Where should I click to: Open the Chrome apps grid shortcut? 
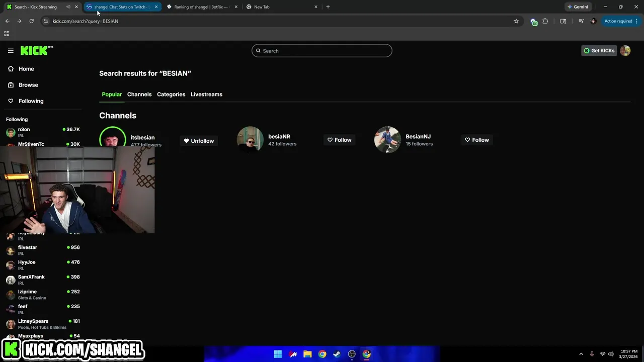point(7,34)
